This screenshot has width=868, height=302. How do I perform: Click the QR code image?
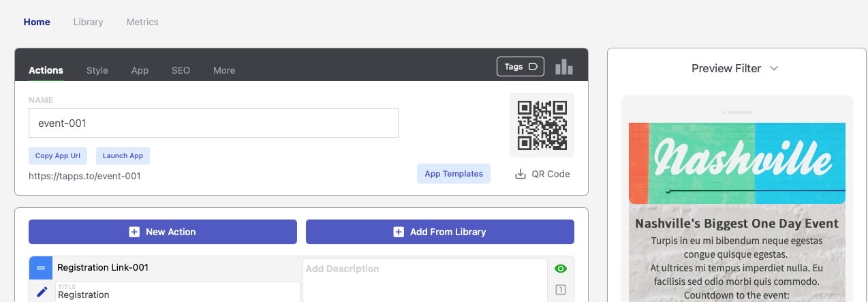pyautogui.click(x=542, y=125)
